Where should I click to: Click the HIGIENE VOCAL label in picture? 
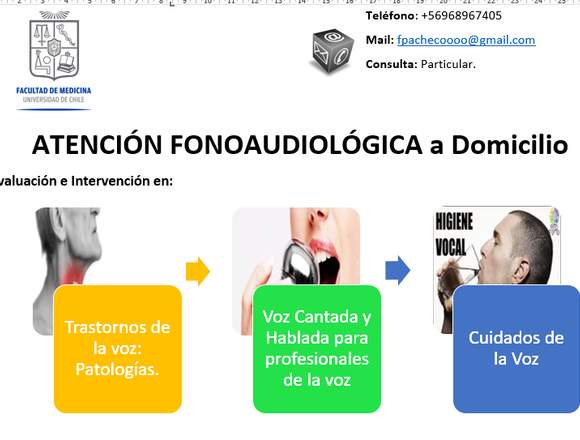pyautogui.click(x=453, y=234)
